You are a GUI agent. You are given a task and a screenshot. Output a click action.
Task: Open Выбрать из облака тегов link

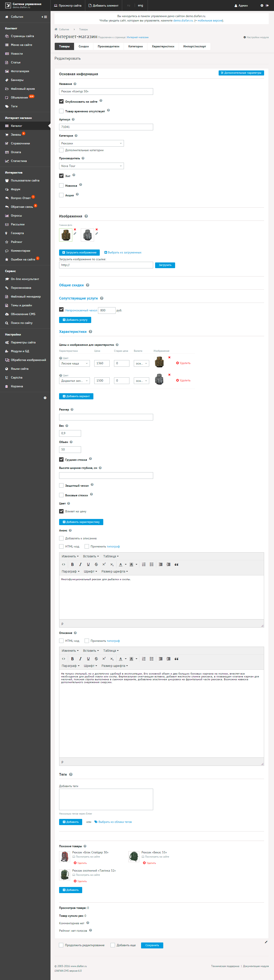113,822
